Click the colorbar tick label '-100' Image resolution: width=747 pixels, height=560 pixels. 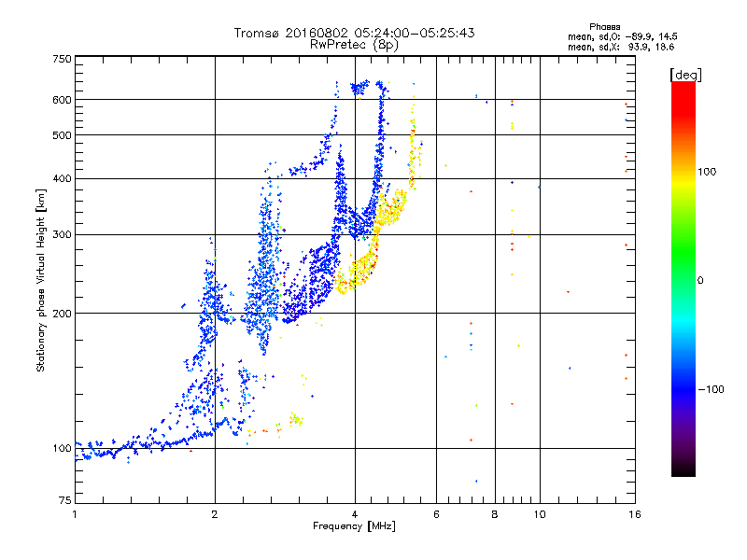point(711,389)
